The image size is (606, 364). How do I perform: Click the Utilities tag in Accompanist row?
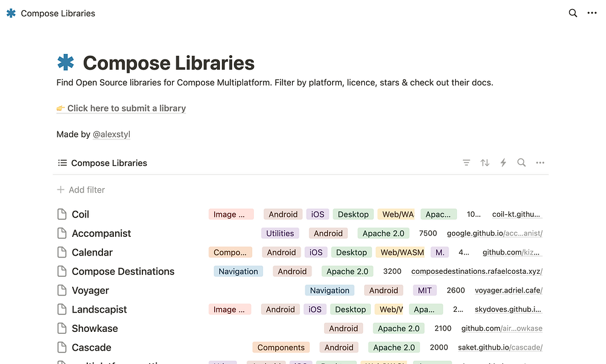tap(280, 233)
